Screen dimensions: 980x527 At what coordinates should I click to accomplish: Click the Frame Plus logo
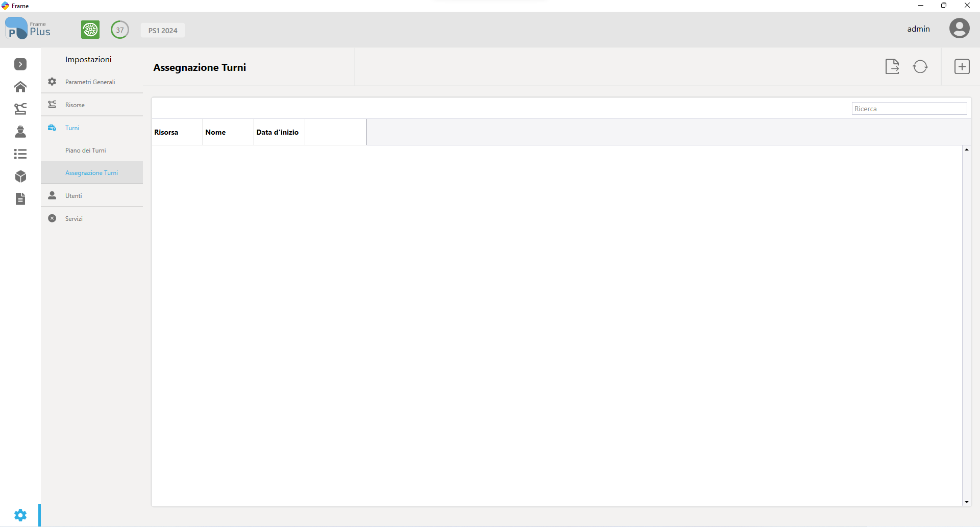pos(28,29)
